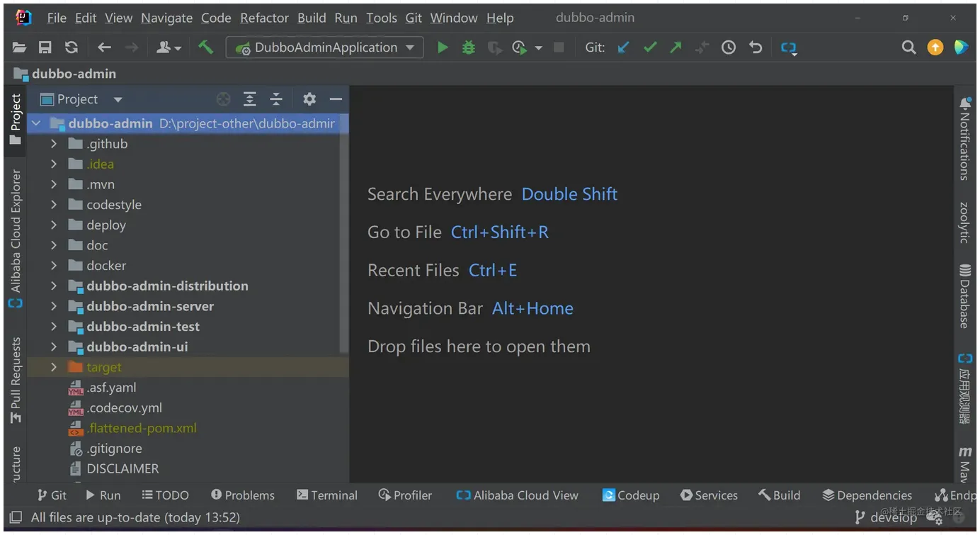Screen dimensions: 980x535
Task: Click the Run with Coverage icon
Action: point(494,47)
